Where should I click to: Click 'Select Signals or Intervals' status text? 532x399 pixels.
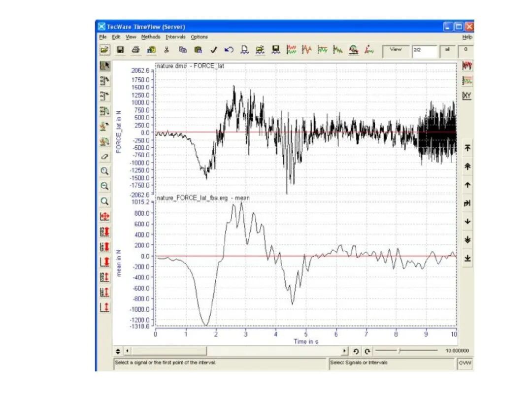(x=359, y=363)
